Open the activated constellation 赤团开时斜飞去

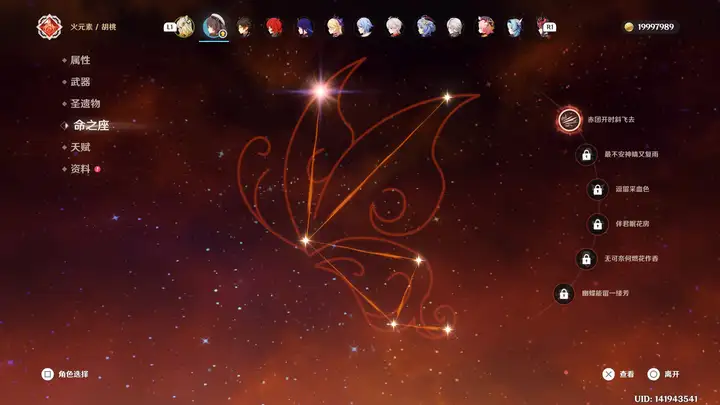coord(569,120)
